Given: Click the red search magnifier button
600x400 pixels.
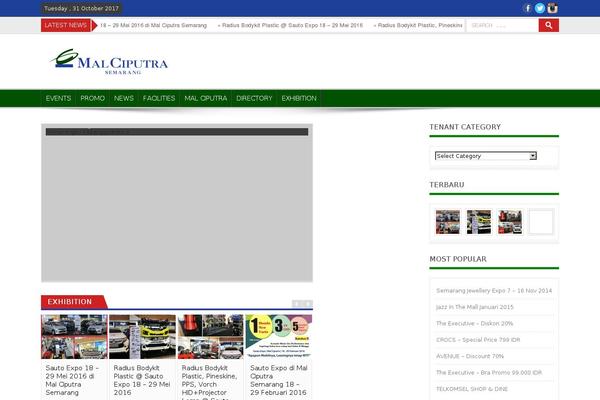Looking at the screenshot, I should coord(549,25).
